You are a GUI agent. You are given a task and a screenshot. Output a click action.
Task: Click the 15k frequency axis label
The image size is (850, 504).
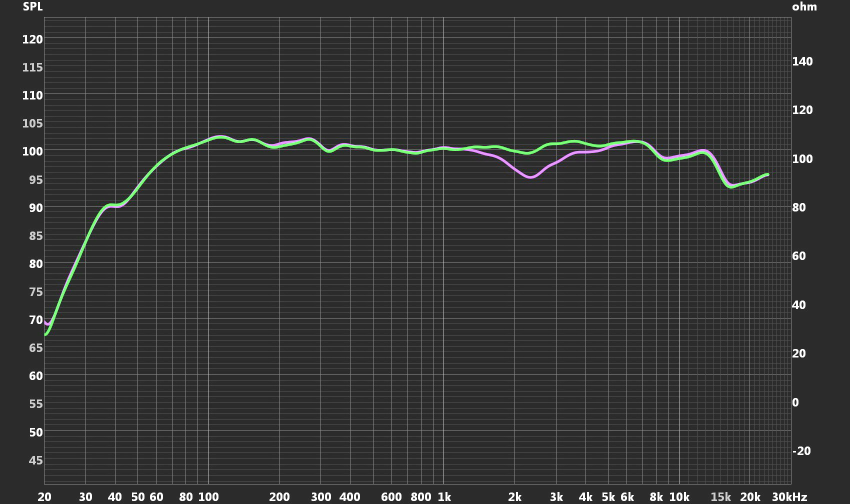tap(721, 497)
